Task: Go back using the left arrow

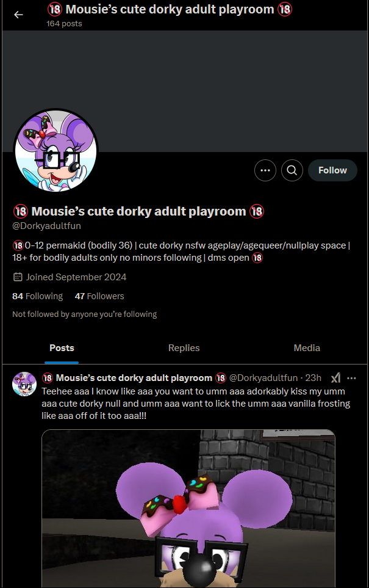Action: 18,15
